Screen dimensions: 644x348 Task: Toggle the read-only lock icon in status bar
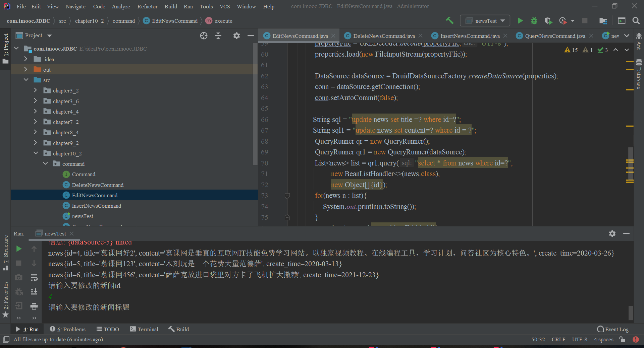(x=623, y=339)
